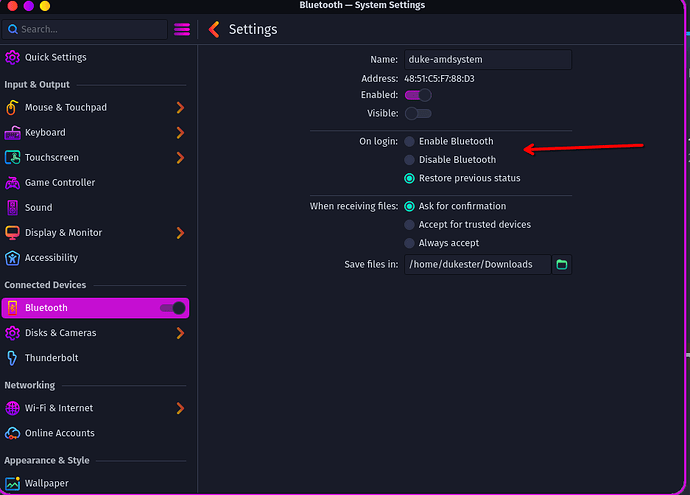This screenshot has width=690, height=495.
Task: Select Enable Bluetooth on login radio
Action: [x=409, y=142]
